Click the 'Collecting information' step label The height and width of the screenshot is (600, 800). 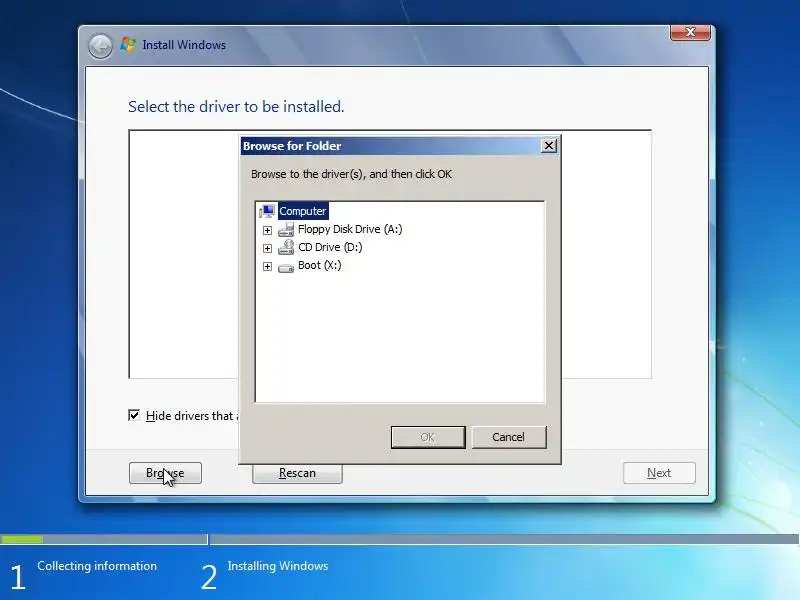97,566
